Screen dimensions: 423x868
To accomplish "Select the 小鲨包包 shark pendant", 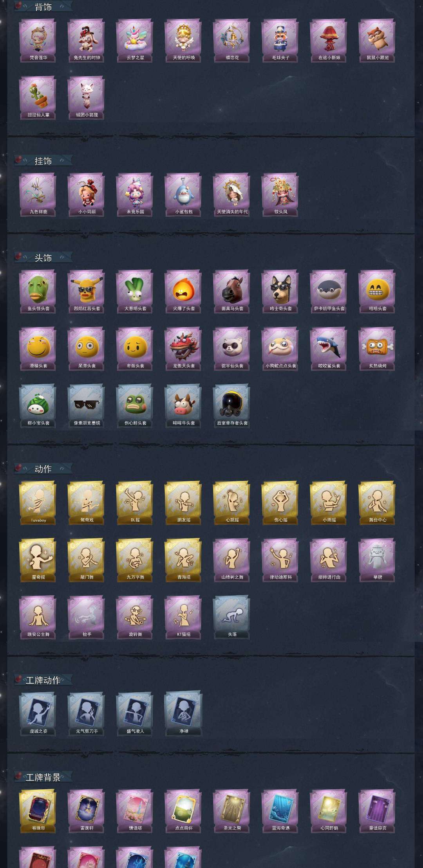I will (x=183, y=194).
